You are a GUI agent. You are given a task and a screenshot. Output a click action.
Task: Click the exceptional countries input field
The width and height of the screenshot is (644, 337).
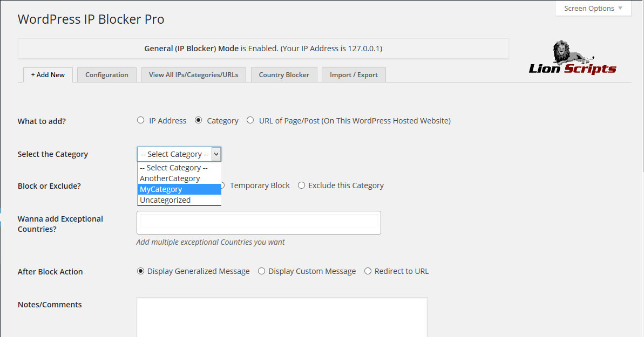tap(259, 223)
